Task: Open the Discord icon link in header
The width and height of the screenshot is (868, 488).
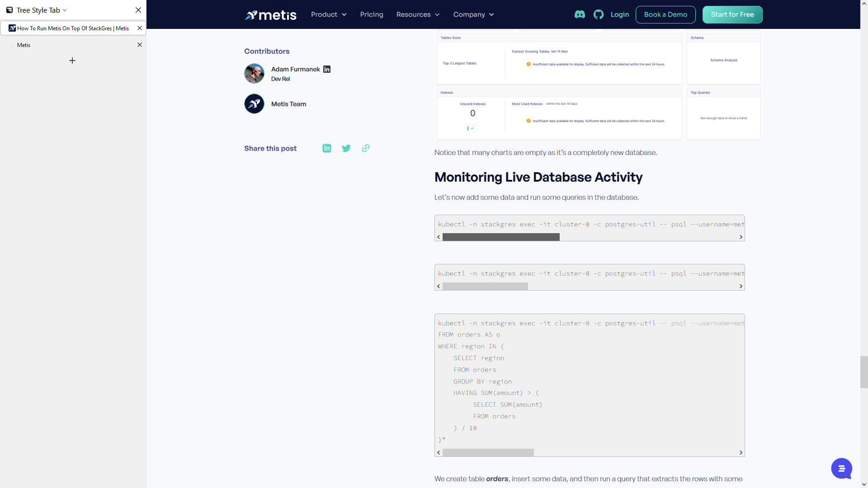Action: click(x=580, y=14)
